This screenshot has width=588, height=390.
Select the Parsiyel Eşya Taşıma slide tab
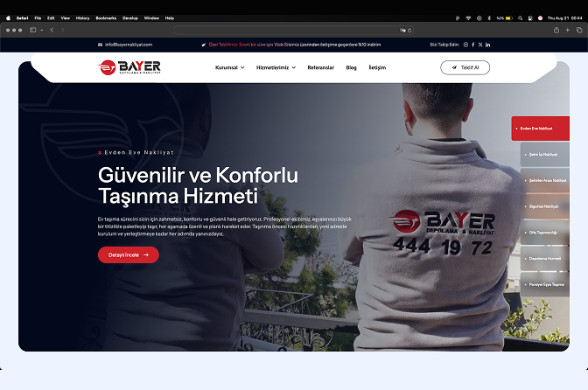[545, 284]
